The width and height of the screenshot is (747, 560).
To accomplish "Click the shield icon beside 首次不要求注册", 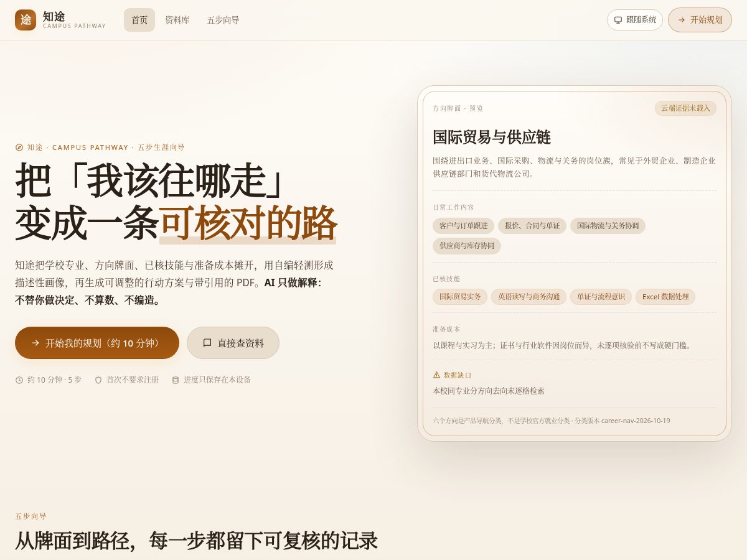I will [x=98, y=380].
